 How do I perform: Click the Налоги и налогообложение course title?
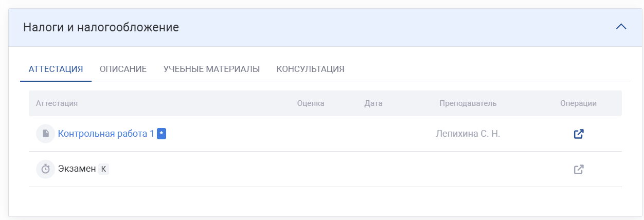[101, 27]
